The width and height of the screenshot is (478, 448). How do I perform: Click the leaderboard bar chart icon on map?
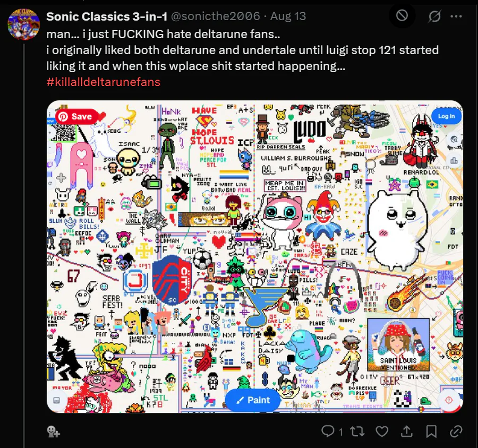(454, 160)
